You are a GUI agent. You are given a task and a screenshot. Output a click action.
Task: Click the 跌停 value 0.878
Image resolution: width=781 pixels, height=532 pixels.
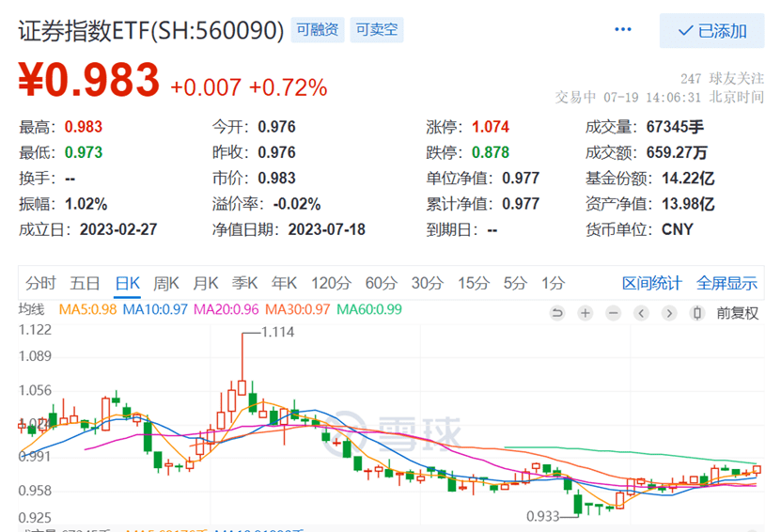(x=491, y=152)
